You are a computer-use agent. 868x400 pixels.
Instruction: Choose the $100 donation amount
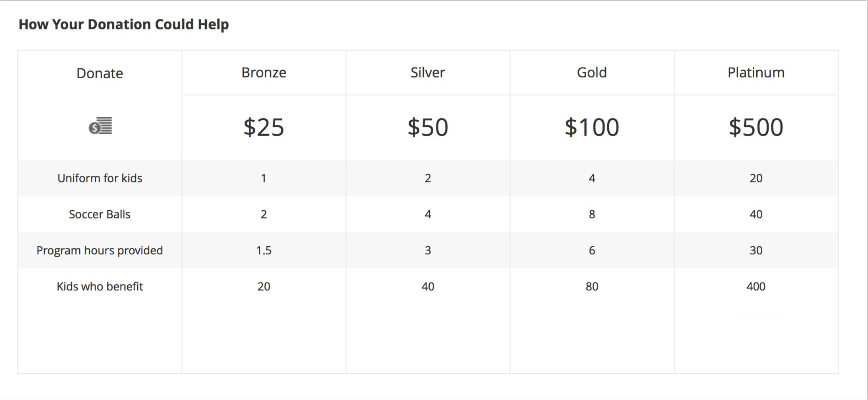[x=592, y=127]
